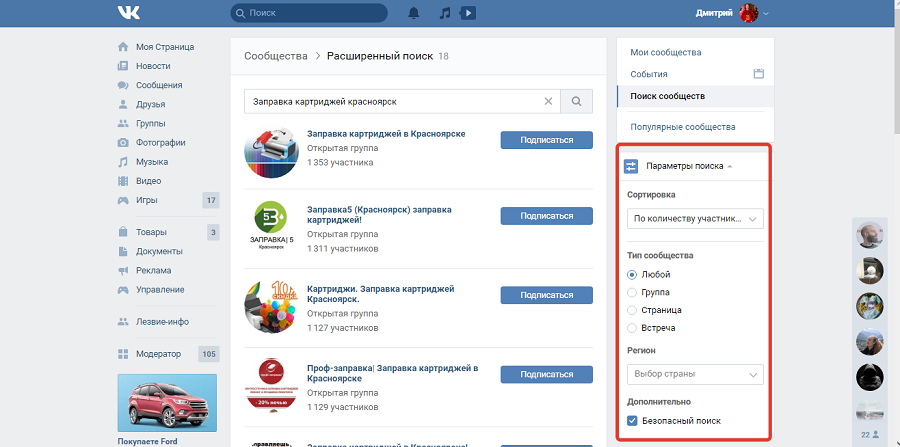Click the calendar icon next to События
This screenshot has width=900, height=447.
click(x=759, y=74)
